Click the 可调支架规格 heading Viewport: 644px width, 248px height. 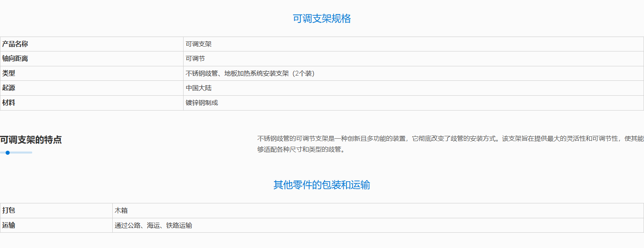click(322, 18)
